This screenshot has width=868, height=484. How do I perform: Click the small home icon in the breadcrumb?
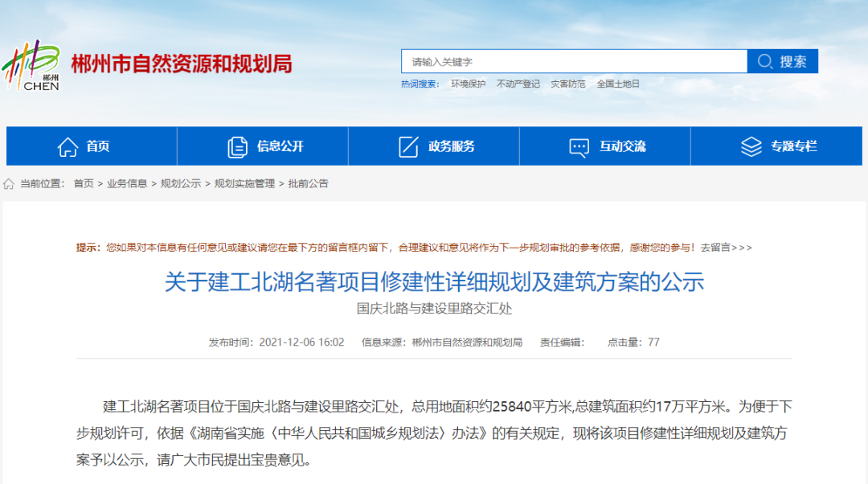[x=9, y=184]
